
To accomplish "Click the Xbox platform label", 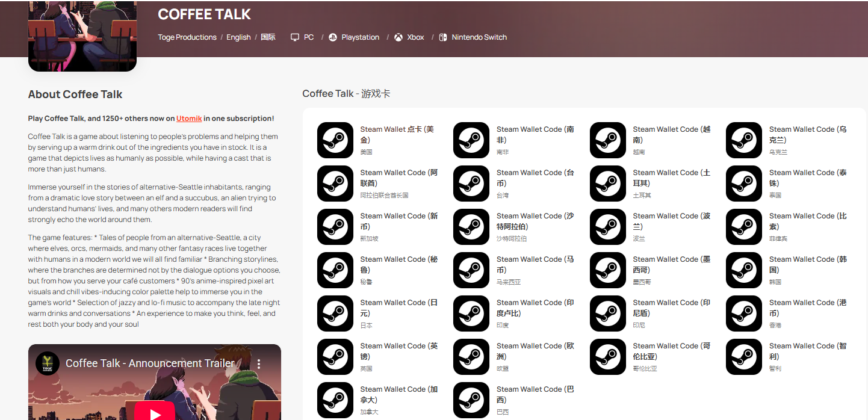I will point(415,37).
